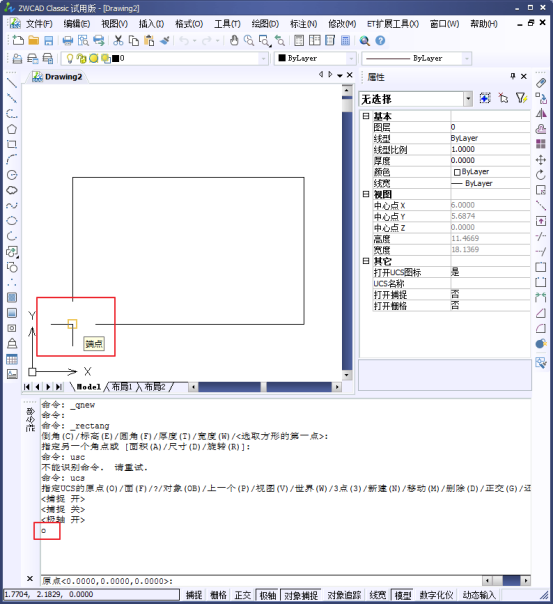Click the blue Help question mark icon

click(x=380, y=41)
